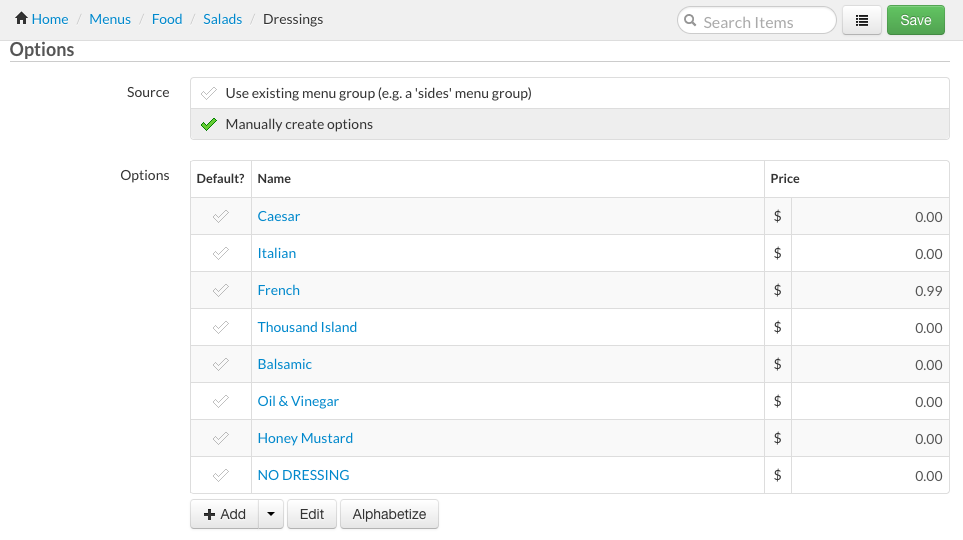
Task: Click the magnifier icon in search box
Action: 690,21
